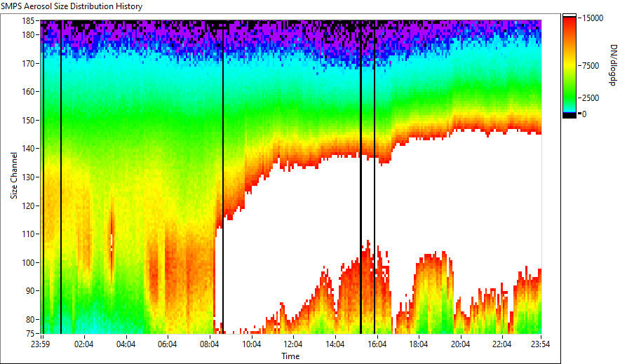Click the 06:04 time axis label
The image size is (620, 364).
pyautogui.click(x=167, y=344)
